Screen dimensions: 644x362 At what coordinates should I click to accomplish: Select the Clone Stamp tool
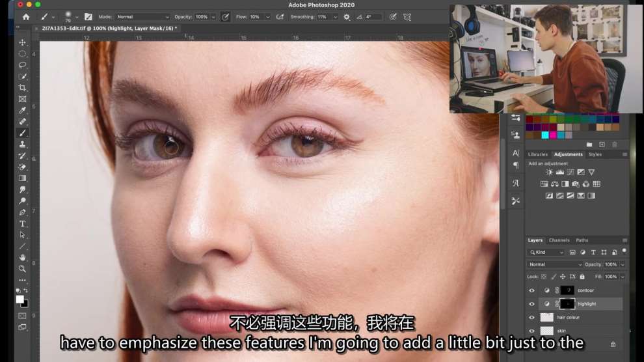[x=22, y=145]
